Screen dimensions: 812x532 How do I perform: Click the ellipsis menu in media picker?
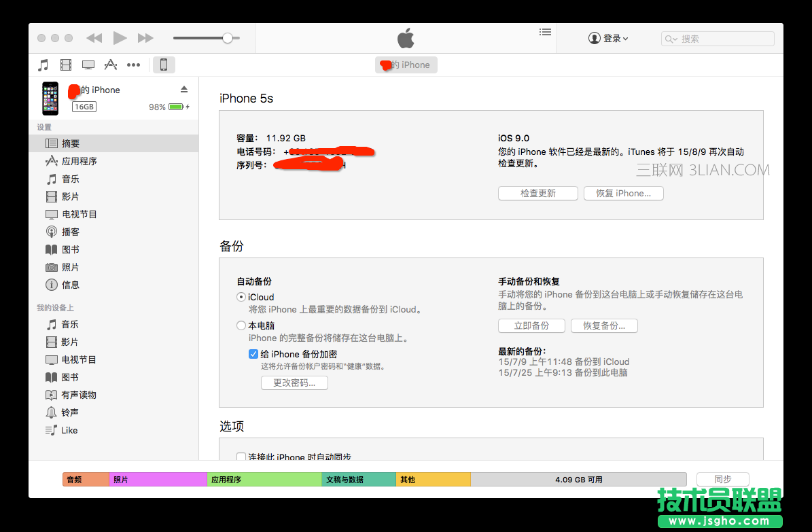[x=133, y=64]
